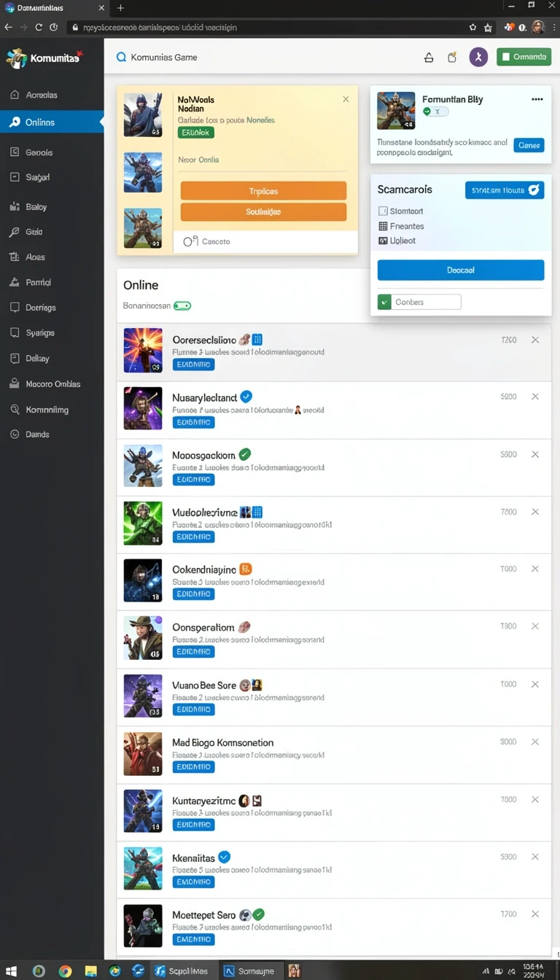Switch to Scpplilmes taskbar window
The width and height of the screenshot is (560, 980).
point(182,971)
